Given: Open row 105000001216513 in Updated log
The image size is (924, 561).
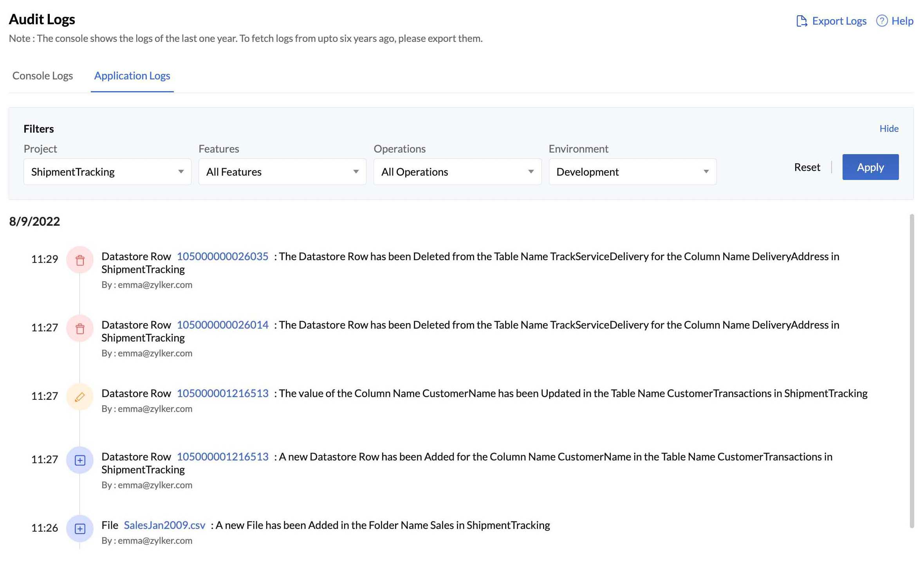Looking at the screenshot, I should click(222, 393).
